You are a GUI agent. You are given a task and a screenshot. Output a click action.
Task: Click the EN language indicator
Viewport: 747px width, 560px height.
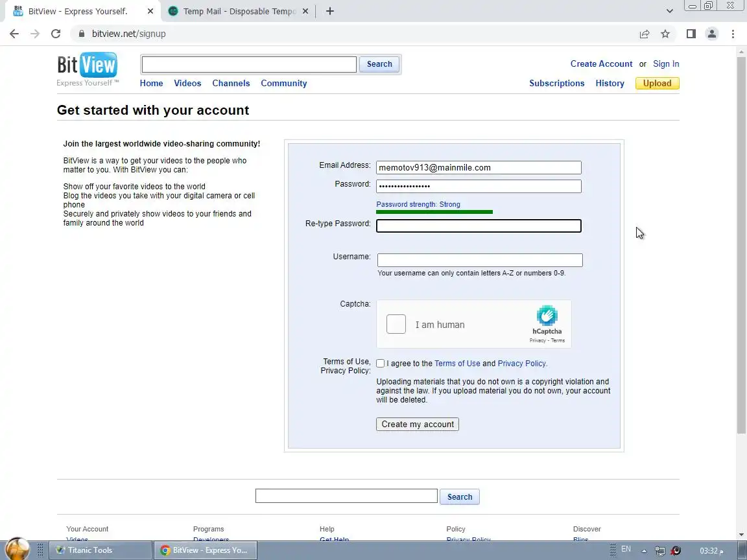(x=626, y=550)
